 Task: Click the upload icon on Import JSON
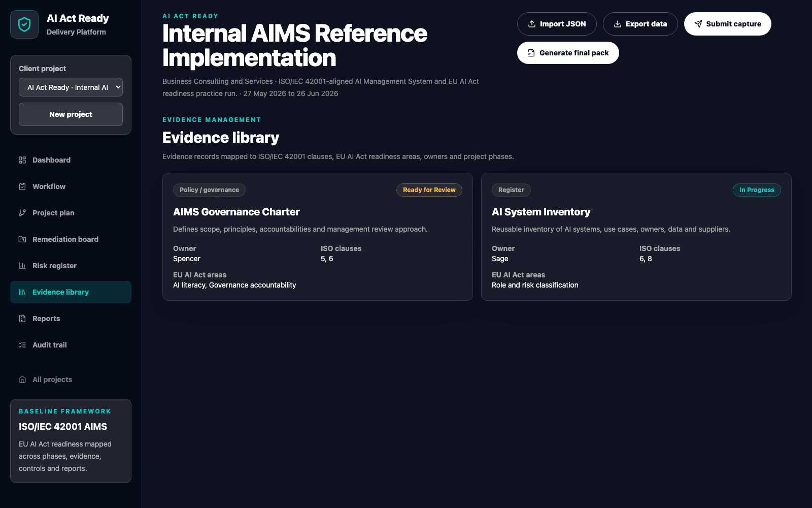[x=532, y=24]
